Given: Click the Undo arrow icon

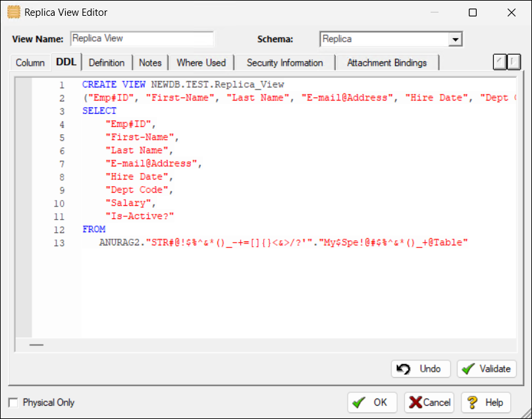Looking at the screenshot, I should coord(404,369).
